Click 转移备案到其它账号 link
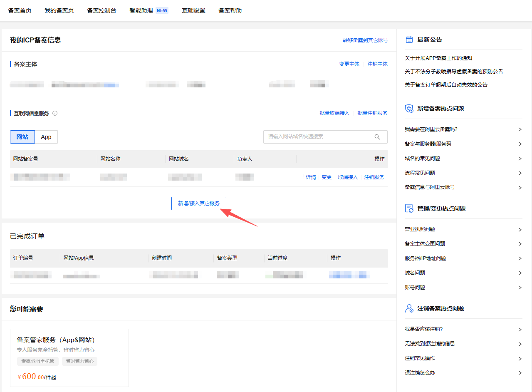 [x=365, y=40]
